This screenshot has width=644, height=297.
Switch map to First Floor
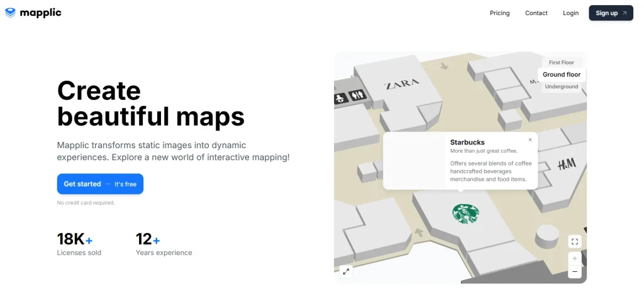[561, 62]
